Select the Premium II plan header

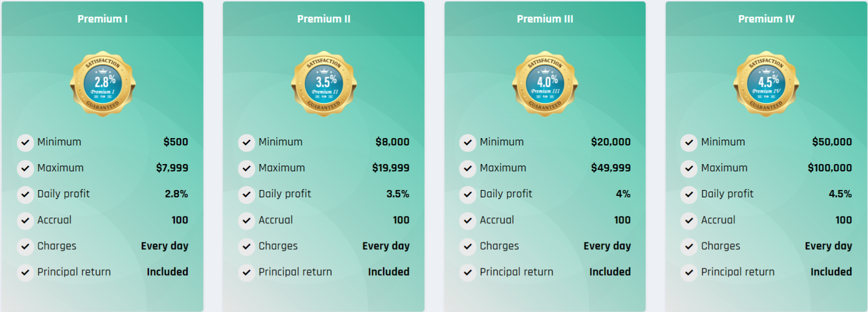[323, 19]
